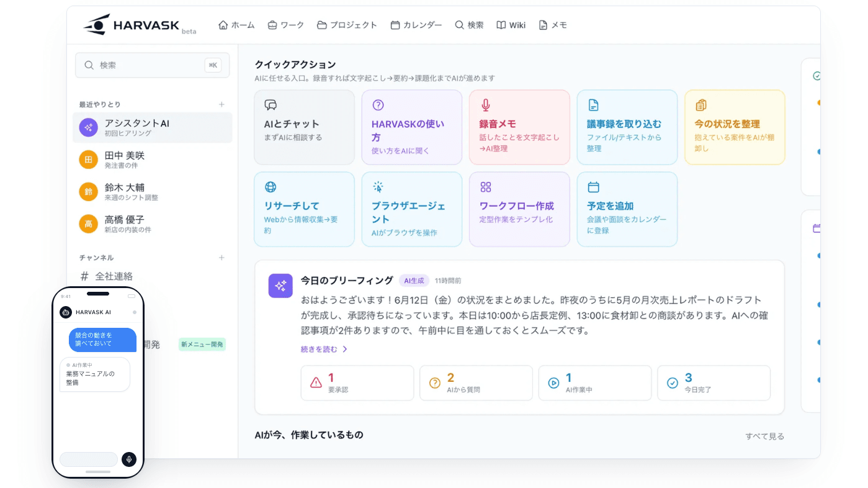Click the 鈴 avatar icon

coord(89,192)
